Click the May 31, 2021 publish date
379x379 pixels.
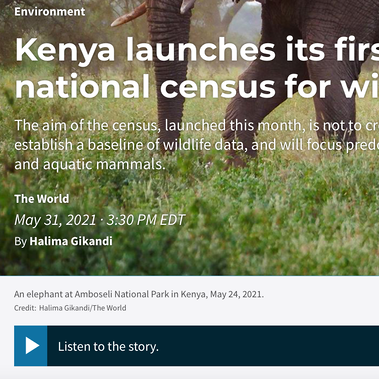(55, 220)
